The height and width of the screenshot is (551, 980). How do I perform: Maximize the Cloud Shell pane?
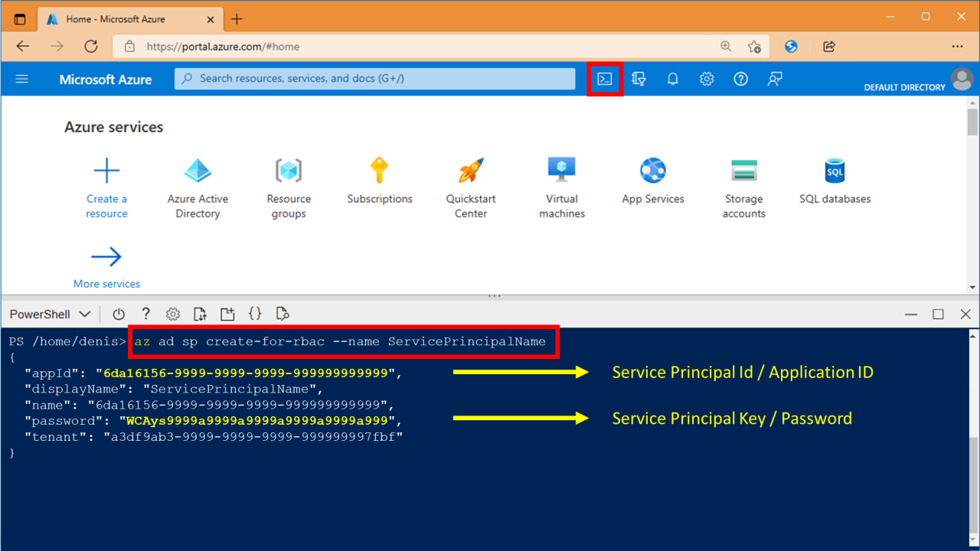click(x=938, y=314)
